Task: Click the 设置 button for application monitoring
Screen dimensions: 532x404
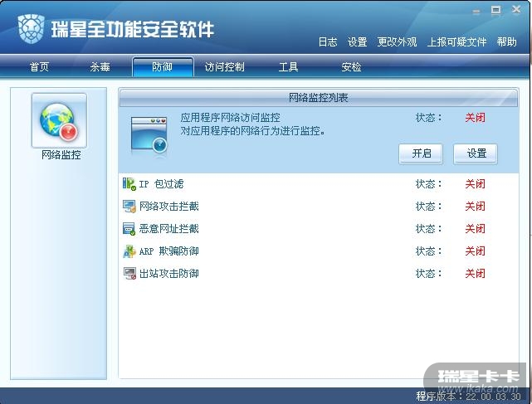Action: click(x=476, y=153)
